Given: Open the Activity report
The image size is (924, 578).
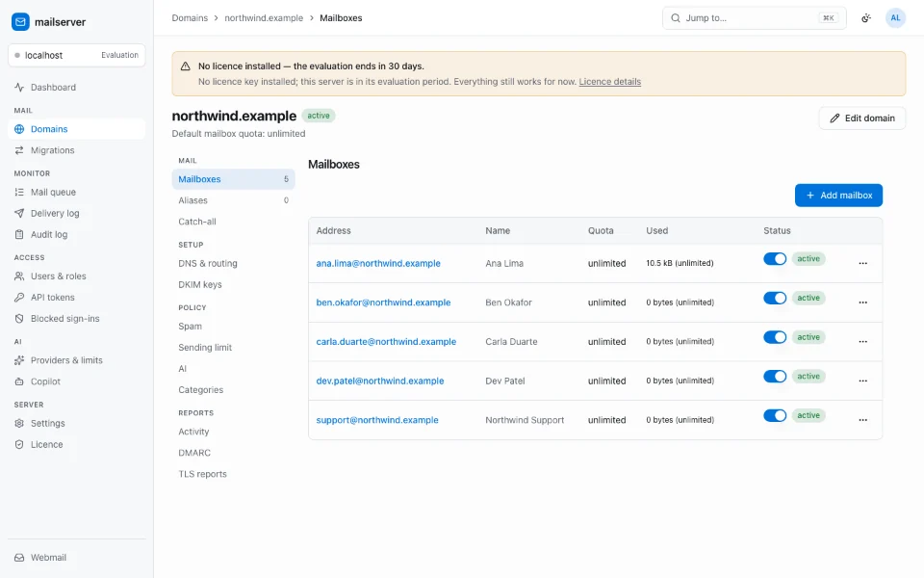Looking at the screenshot, I should pyautogui.click(x=233, y=432).
